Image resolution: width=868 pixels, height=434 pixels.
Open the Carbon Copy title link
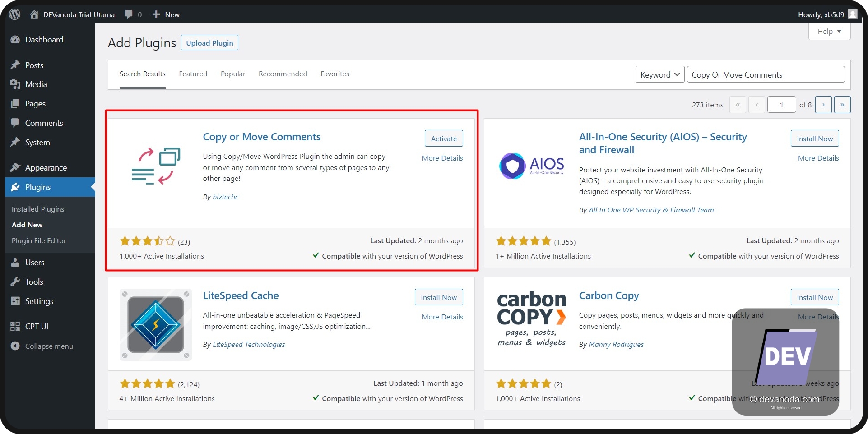609,295
